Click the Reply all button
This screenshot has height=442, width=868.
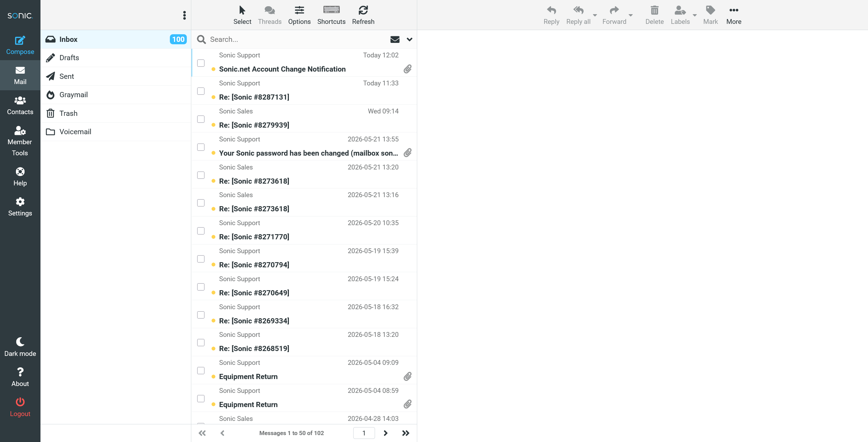(578, 15)
